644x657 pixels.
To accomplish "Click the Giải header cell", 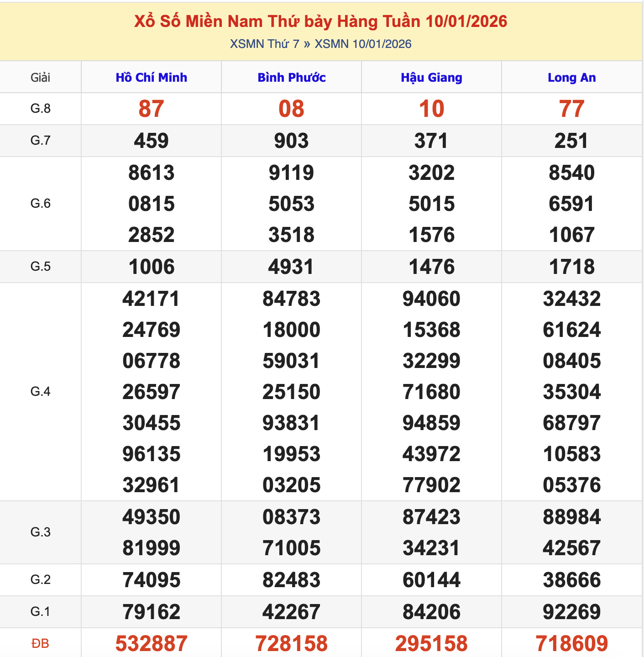I will coord(40,77).
